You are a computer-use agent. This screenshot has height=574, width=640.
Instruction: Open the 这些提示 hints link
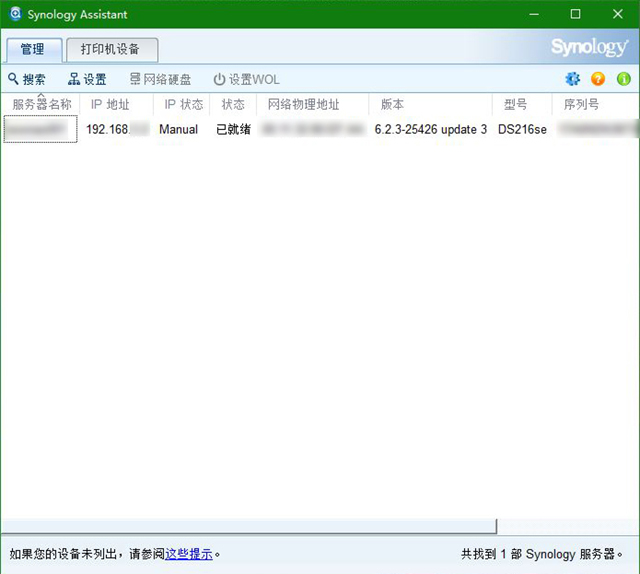point(189,554)
